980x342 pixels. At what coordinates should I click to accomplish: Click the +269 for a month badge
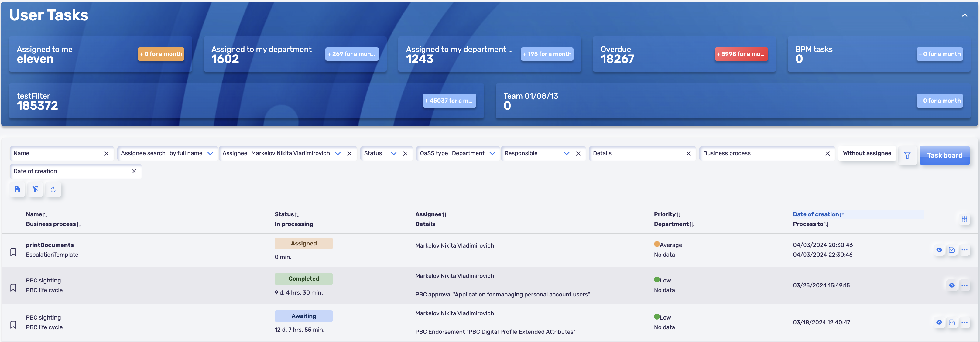[x=351, y=54]
